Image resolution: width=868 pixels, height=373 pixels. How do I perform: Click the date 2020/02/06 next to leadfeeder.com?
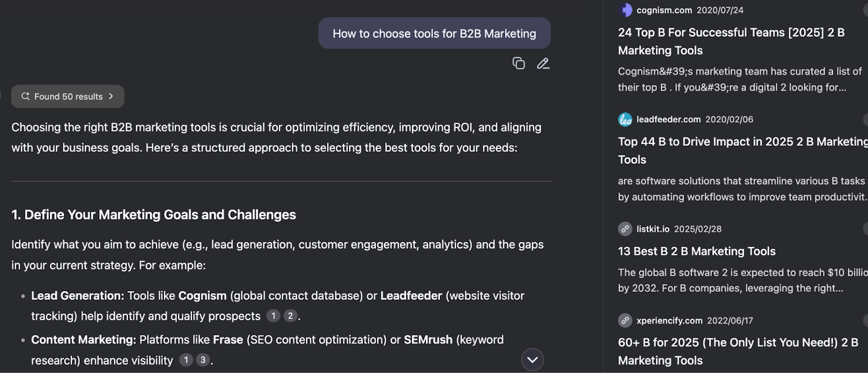tap(729, 119)
